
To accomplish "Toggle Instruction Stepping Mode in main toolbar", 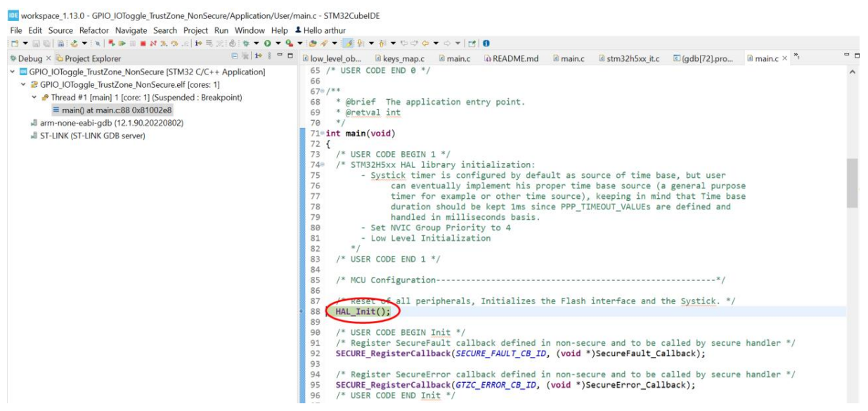I will click(198, 44).
